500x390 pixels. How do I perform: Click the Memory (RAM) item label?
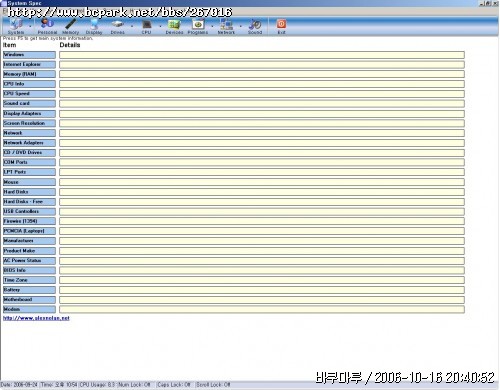(x=29, y=74)
